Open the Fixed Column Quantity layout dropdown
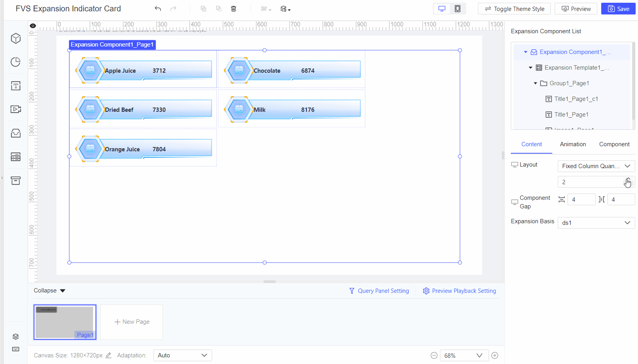Screen dimensions: 638x364 click(596, 166)
